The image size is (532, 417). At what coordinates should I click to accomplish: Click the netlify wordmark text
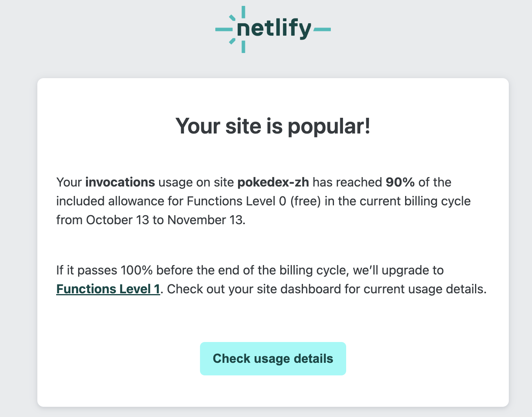point(275,29)
